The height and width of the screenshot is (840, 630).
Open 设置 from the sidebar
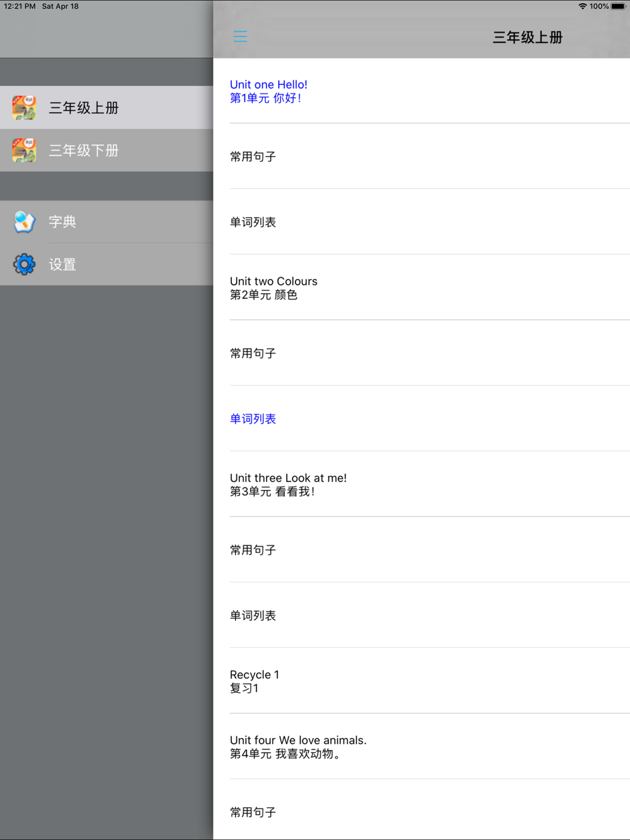pos(106,264)
